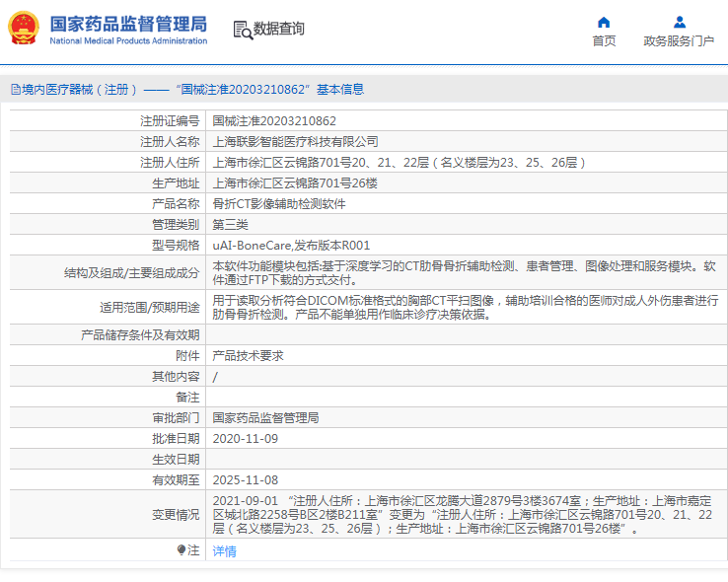Screen dimensions: 728x582
Task: Click the 变更情况 row label
Action: (x=176, y=515)
